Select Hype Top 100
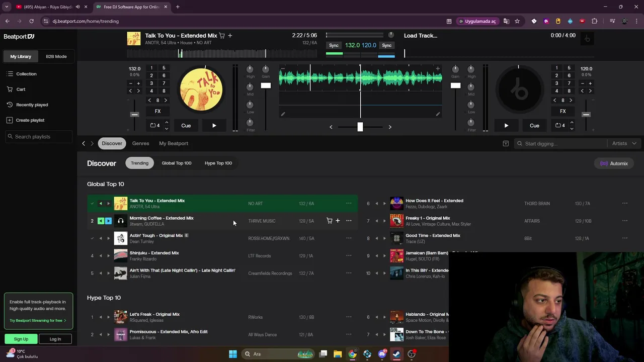The width and height of the screenshot is (644, 362). point(218,163)
